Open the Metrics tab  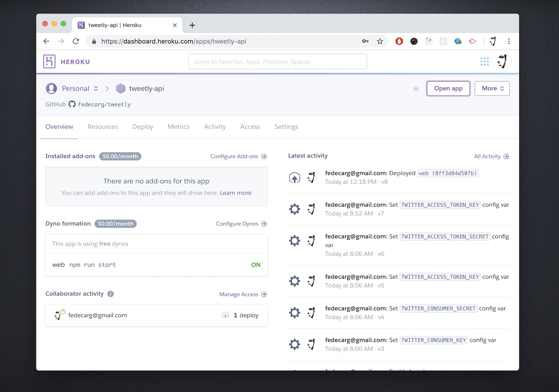point(179,127)
